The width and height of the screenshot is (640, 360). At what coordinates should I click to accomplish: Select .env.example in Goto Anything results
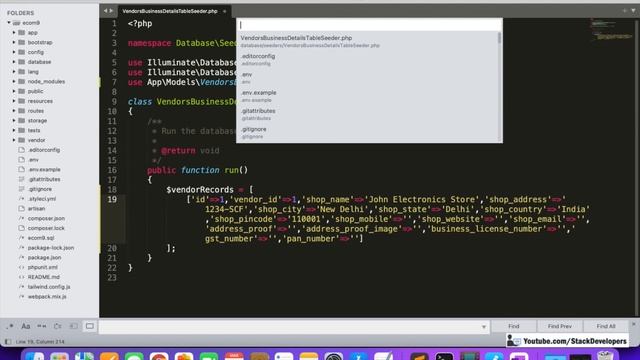(x=367, y=96)
